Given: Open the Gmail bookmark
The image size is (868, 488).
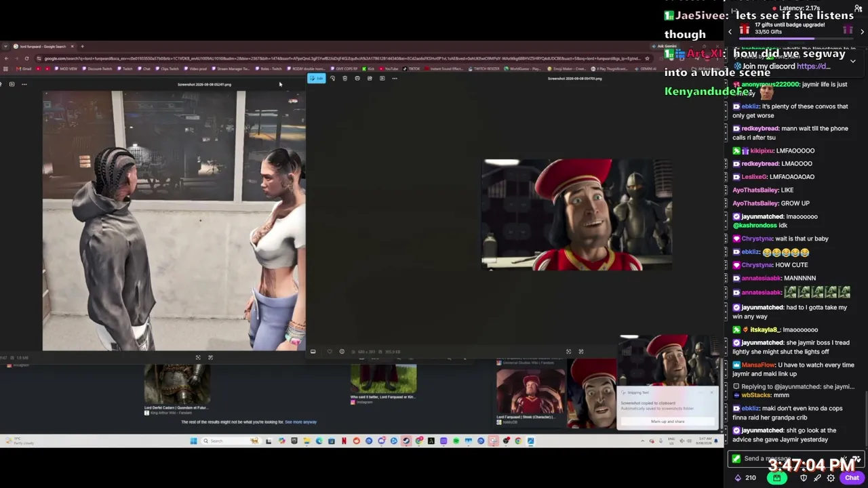Looking at the screenshot, I should [x=24, y=69].
